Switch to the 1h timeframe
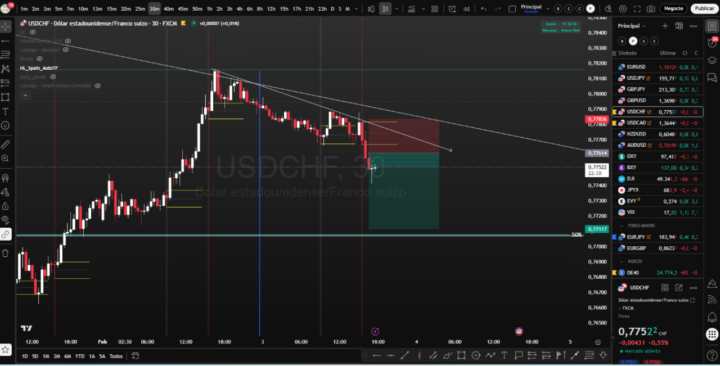The height and width of the screenshot is (366, 720). point(209,9)
